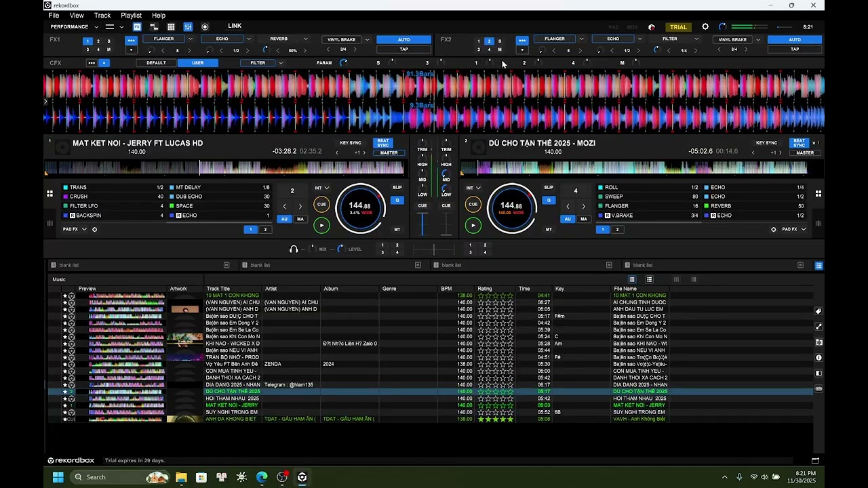Open deck 2 INT dropdown
Screen dimensions: 868x488
(x=473, y=188)
